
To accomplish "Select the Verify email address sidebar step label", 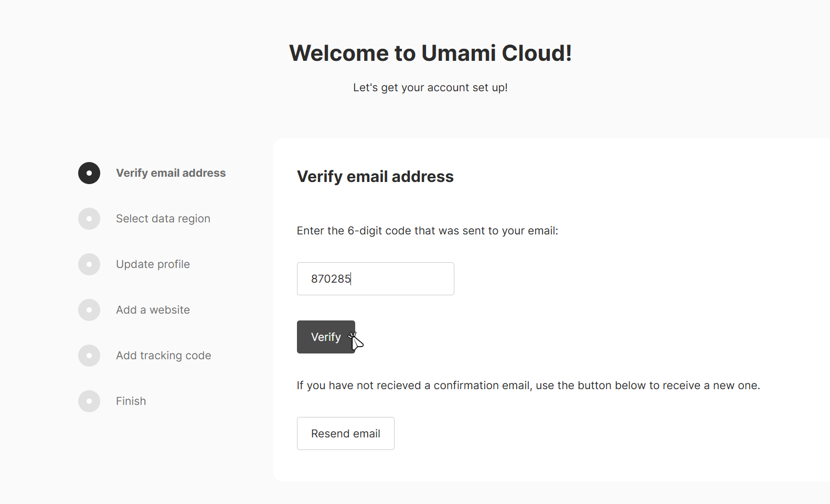I will click(171, 173).
